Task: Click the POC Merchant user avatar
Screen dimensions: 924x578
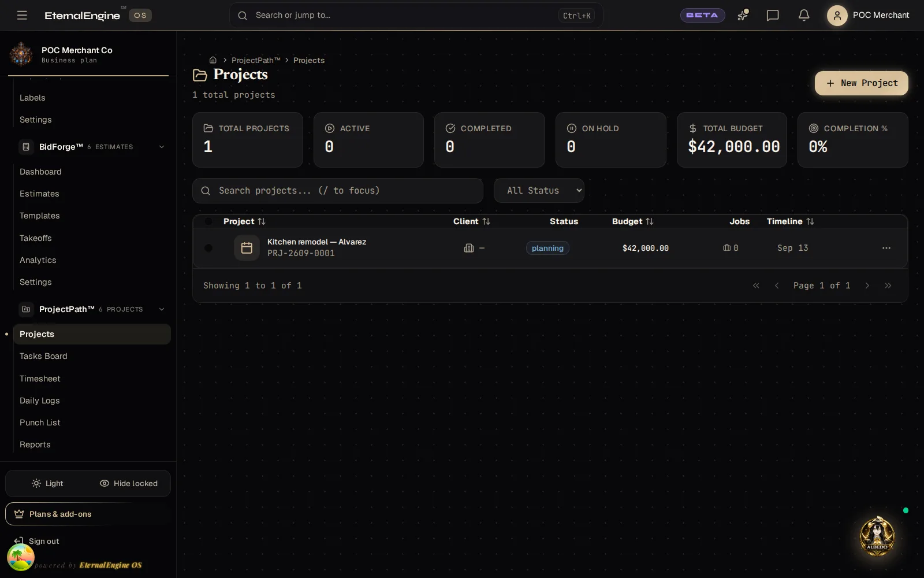Action: [x=837, y=15]
